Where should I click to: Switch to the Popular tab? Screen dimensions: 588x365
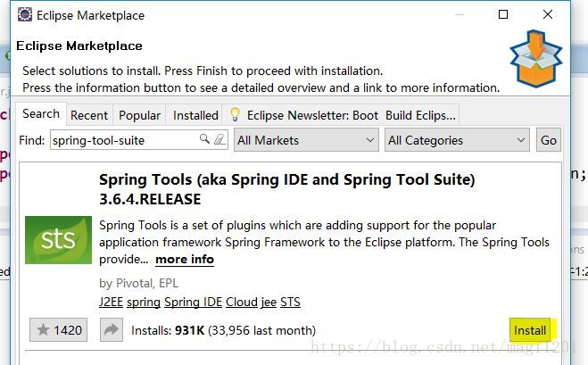click(x=139, y=115)
